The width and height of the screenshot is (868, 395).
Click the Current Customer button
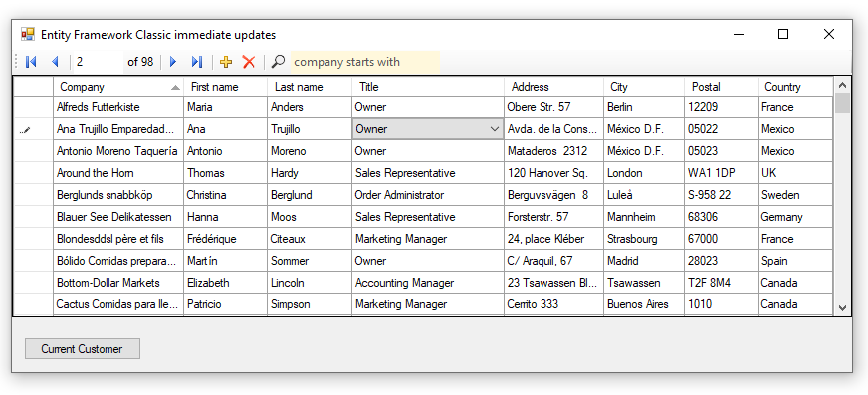tap(83, 349)
